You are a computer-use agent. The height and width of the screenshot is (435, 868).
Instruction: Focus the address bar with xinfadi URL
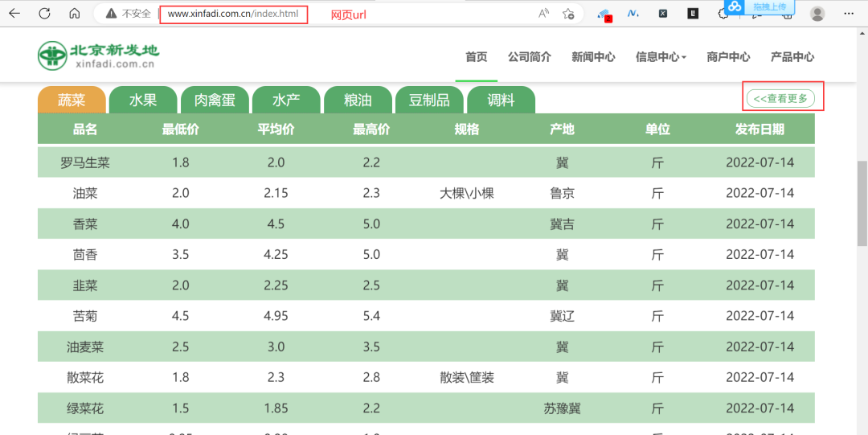[x=233, y=14]
